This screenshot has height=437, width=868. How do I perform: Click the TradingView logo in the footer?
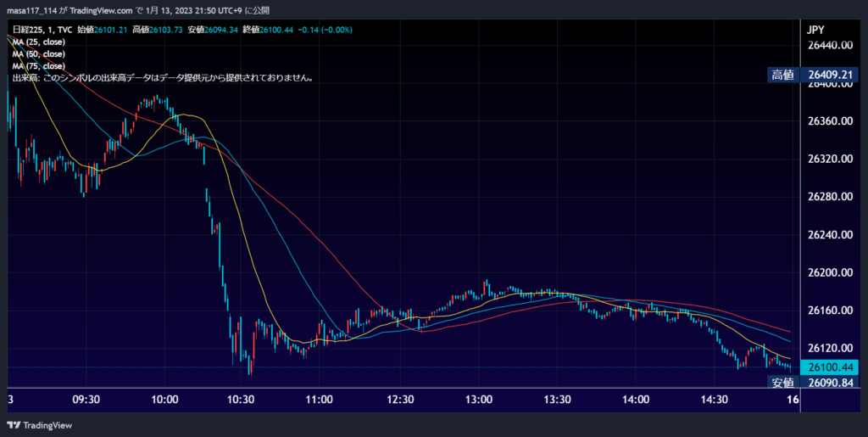point(39,425)
